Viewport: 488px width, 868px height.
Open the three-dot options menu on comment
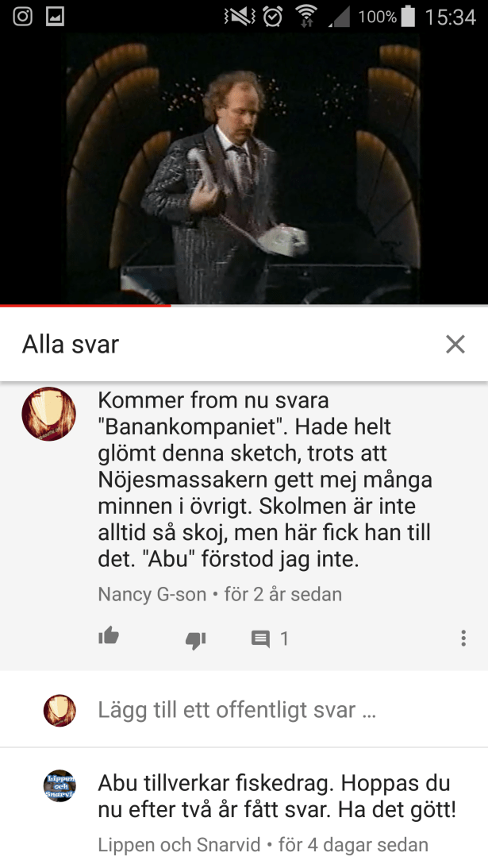[463, 638]
